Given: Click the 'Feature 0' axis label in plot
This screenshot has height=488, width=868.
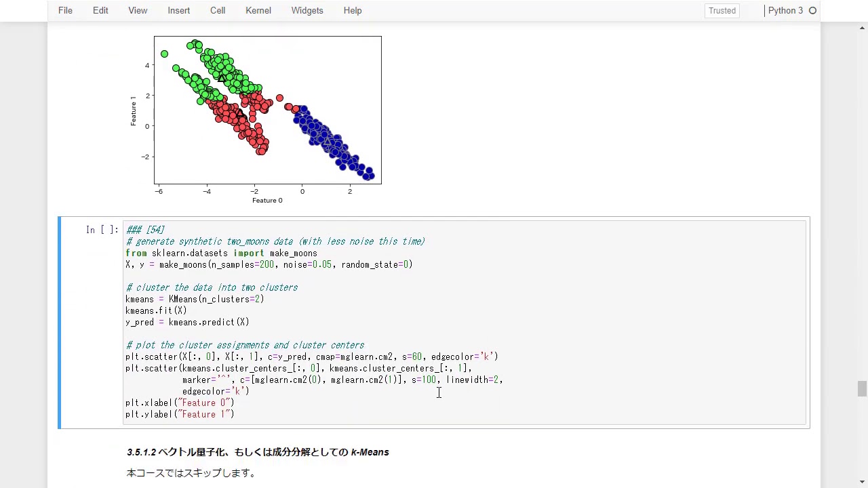Looking at the screenshot, I should pos(267,200).
